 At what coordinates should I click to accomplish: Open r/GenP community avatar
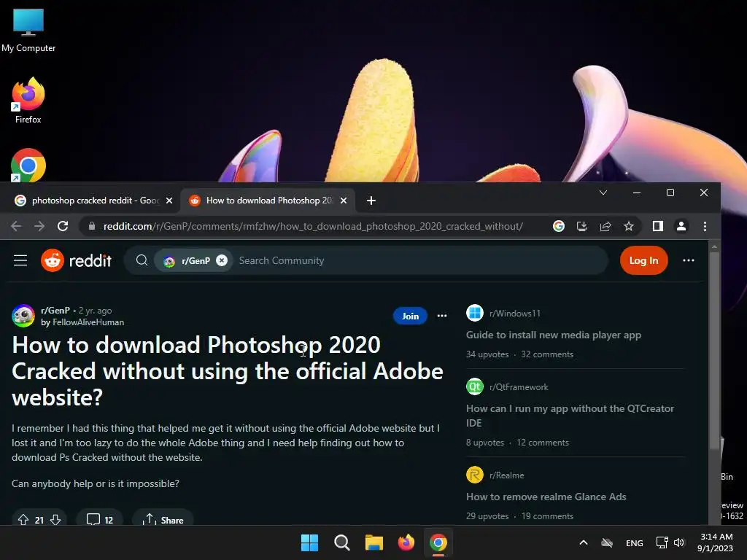[23, 316]
